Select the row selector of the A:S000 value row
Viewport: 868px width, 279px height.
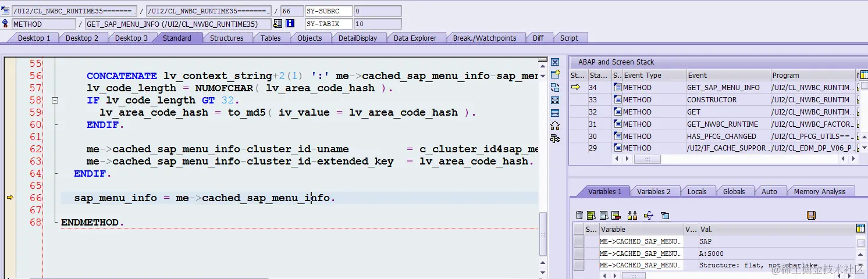[579, 253]
